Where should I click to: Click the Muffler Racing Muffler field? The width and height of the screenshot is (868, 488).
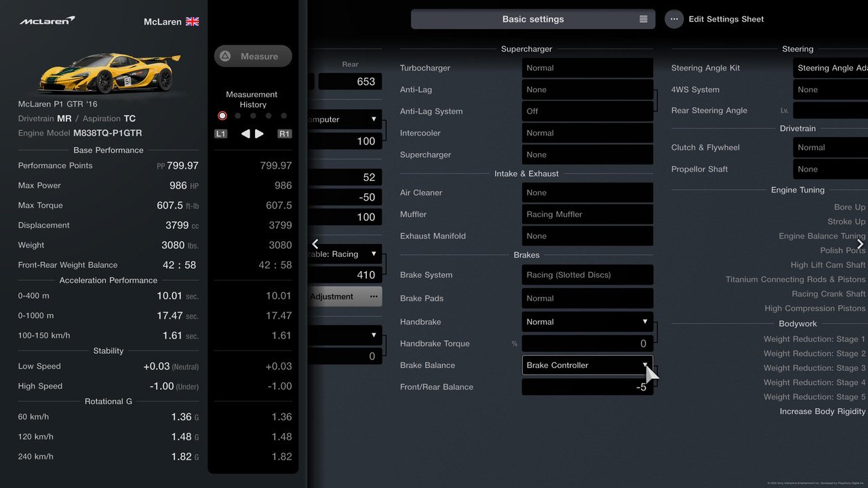click(x=587, y=214)
